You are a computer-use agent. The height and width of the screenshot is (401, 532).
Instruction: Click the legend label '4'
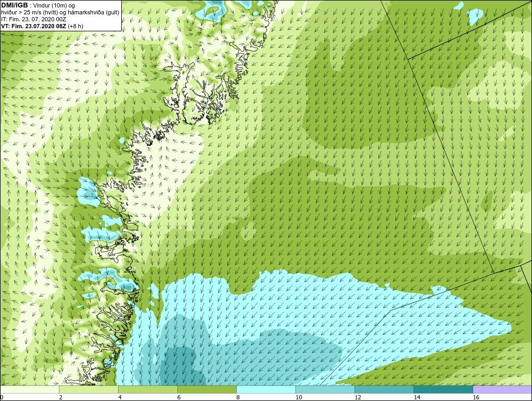pos(120,397)
